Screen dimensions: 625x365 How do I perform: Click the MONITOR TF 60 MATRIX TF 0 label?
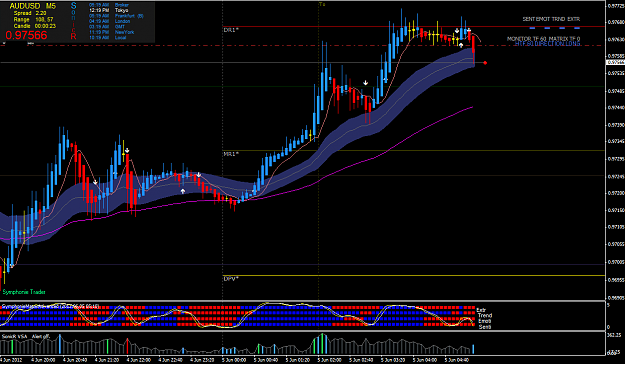point(543,39)
